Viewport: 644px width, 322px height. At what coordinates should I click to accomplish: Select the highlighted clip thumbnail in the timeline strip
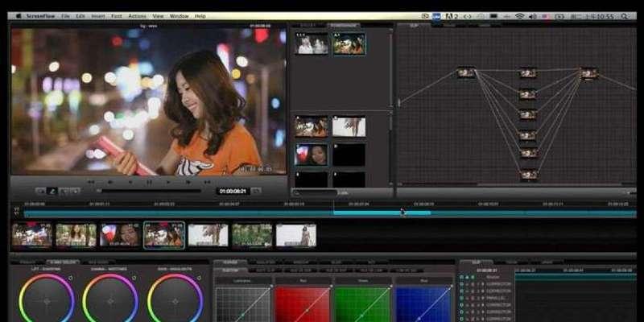pyautogui.click(x=164, y=235)
